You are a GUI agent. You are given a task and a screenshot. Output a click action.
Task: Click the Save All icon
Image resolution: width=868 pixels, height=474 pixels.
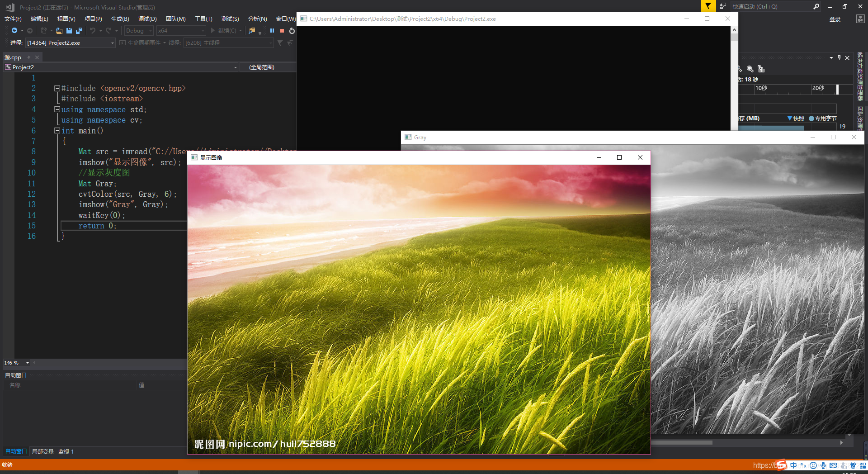pyautogui.click(x=79, y=30)
